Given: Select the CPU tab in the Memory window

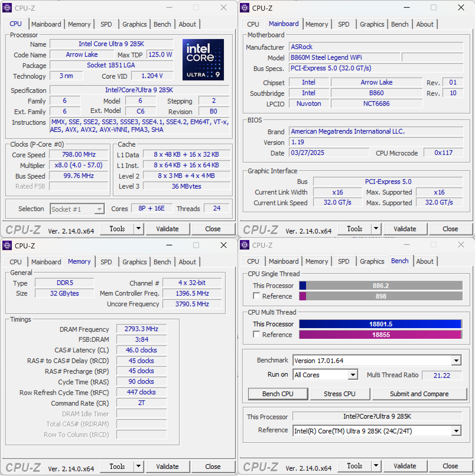Looking at the screenshot, I should point(15,262).
